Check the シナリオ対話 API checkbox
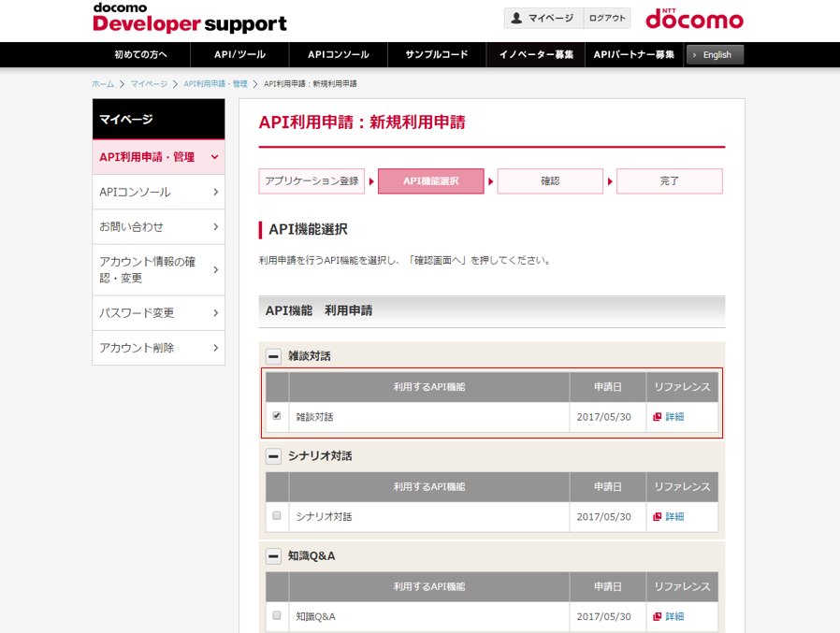The height and width of the screenshot is (633, 840). pyautogui.click(x=277, y=516)
